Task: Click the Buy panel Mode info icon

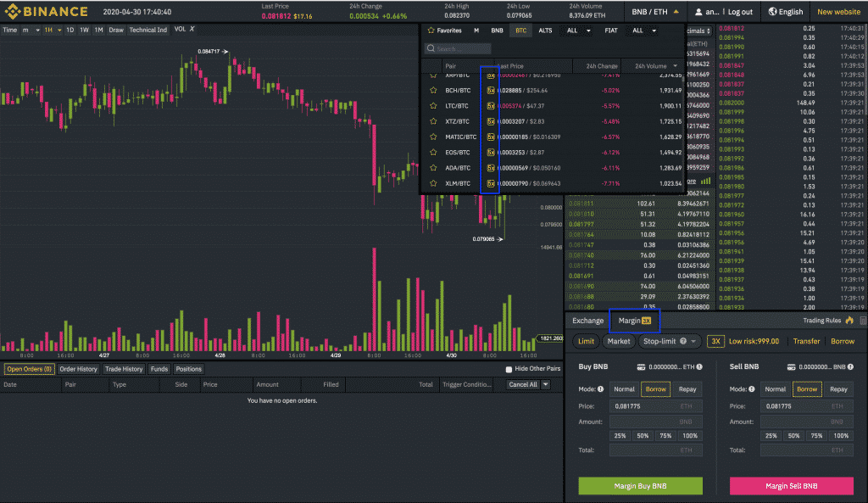Action: 601,388
